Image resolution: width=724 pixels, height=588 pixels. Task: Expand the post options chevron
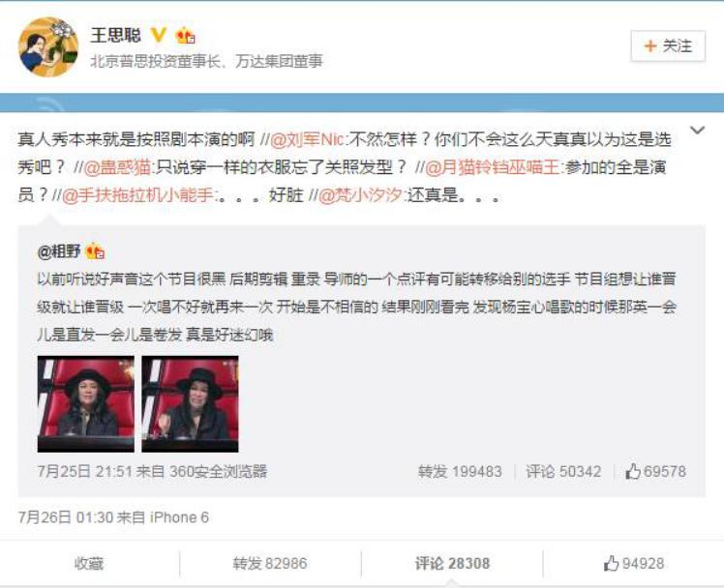[697, 130]
